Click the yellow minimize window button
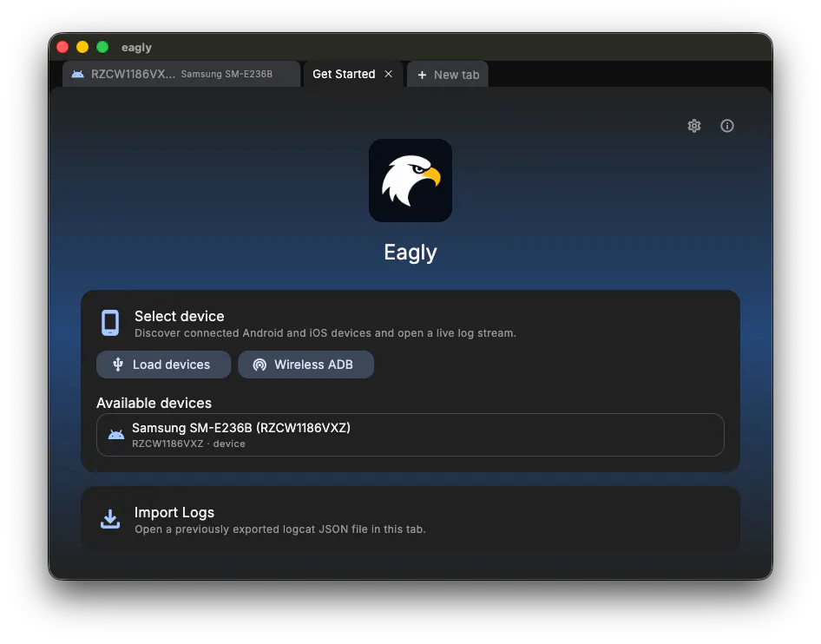The height and width of the screenshot is (644, 821). [82, 47]
